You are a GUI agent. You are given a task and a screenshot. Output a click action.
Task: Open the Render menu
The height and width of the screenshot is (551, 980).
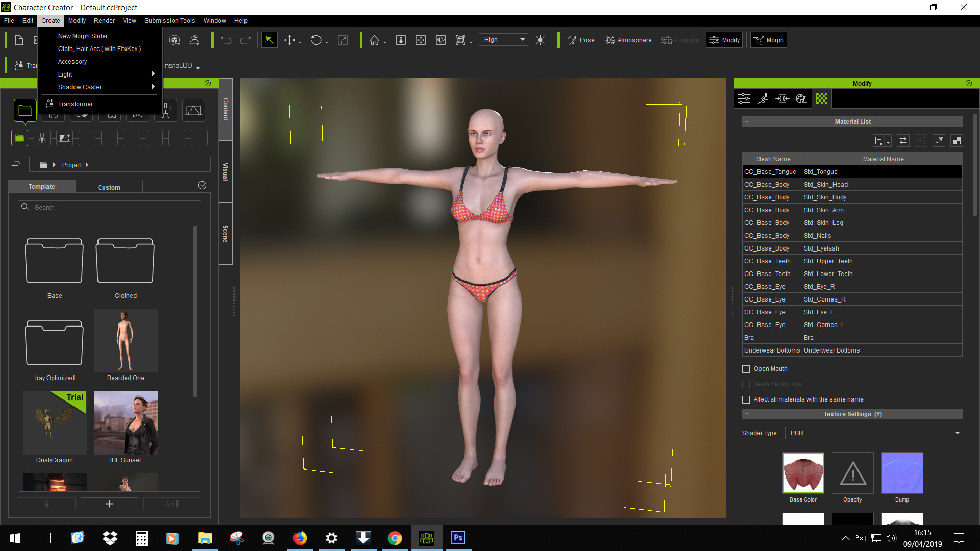tap(104, 21)
